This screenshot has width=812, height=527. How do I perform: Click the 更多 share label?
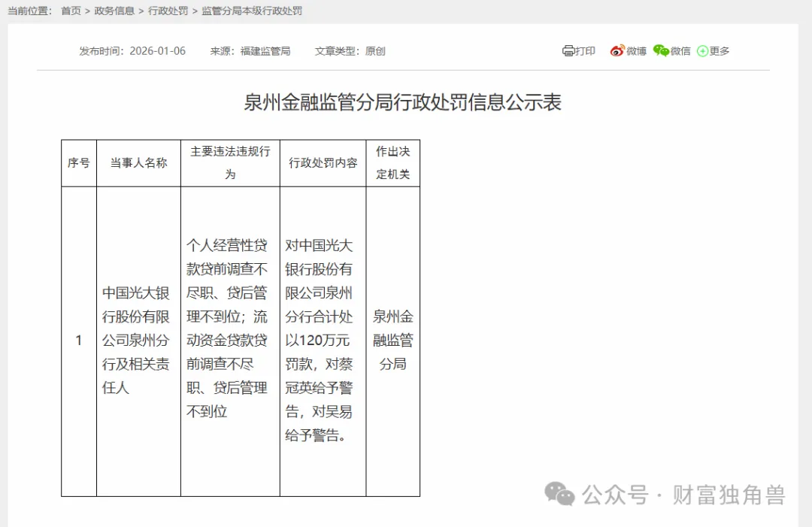(x=720, y=50)
